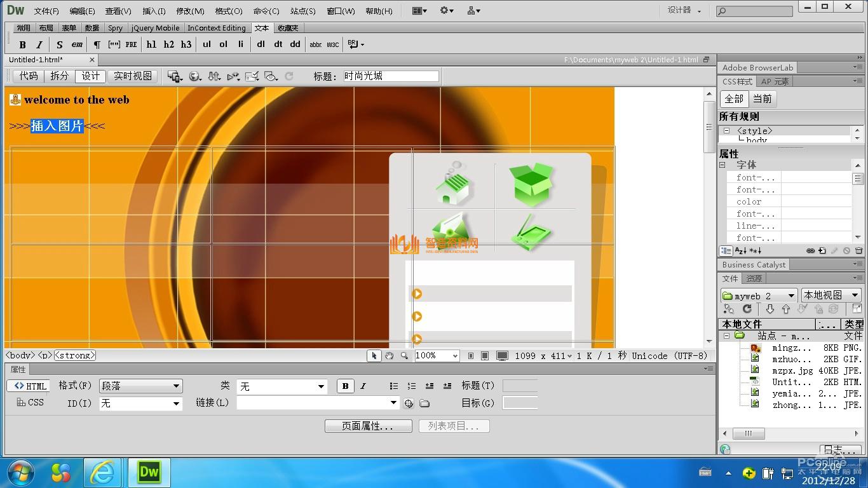
Task: Open the 本地视图 view dropdown in Files panel
Action: tap(831, 295)
